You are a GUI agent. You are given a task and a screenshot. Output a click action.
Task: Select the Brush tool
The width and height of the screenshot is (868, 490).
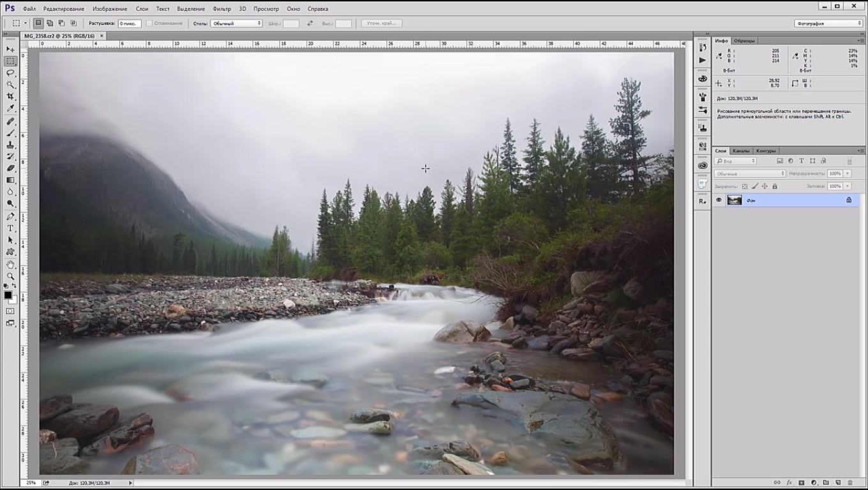coord(10,133)
